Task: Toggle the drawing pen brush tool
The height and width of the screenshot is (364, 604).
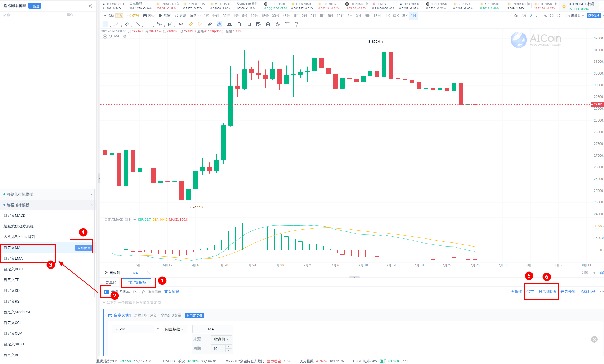Action: 220,24
